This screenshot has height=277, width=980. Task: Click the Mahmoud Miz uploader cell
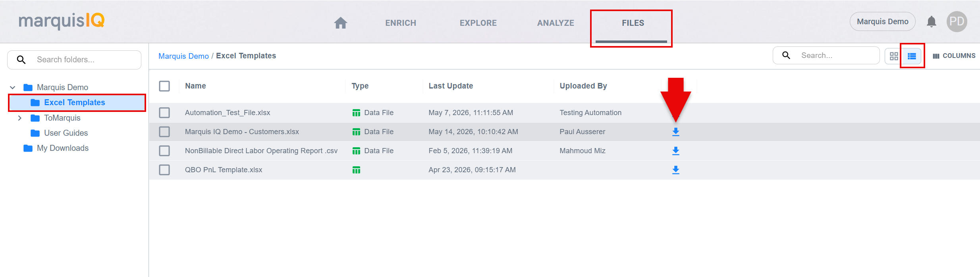coord(583,151)
